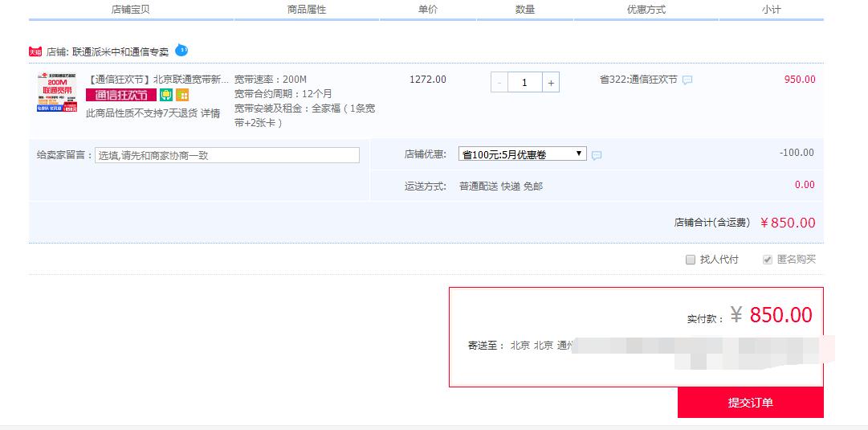Increase quantity with plus button

(551, 83)
